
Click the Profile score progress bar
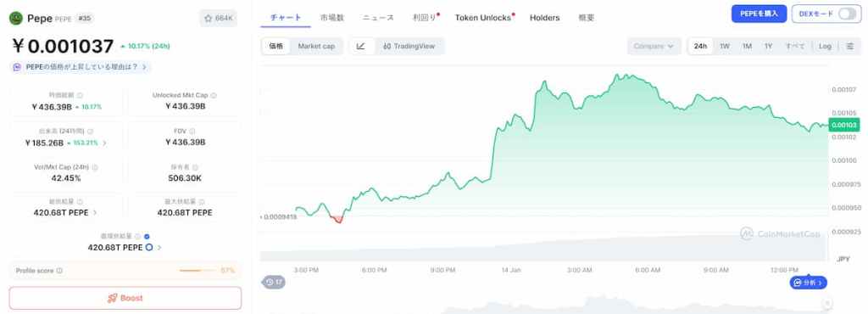tap(198, 271)
